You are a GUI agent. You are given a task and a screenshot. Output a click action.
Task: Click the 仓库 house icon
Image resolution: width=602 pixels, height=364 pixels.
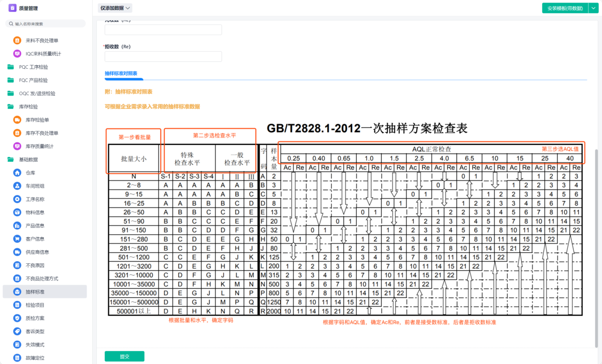[17, 172]
